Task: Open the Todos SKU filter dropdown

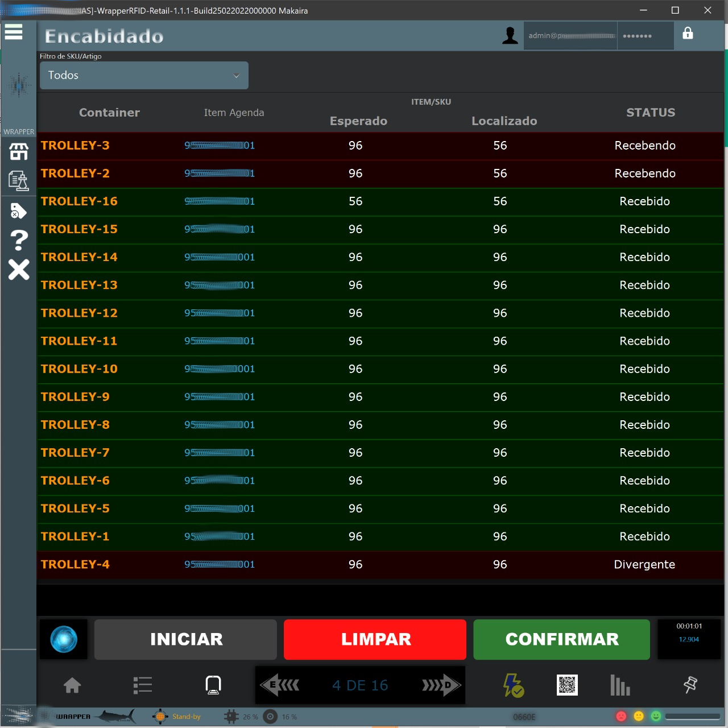Action: point(143,75)
